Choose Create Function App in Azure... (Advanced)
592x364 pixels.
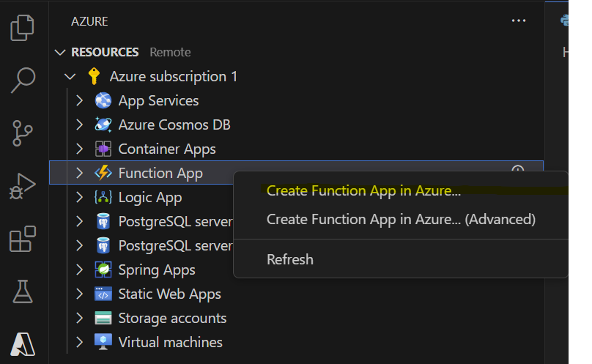401,220
